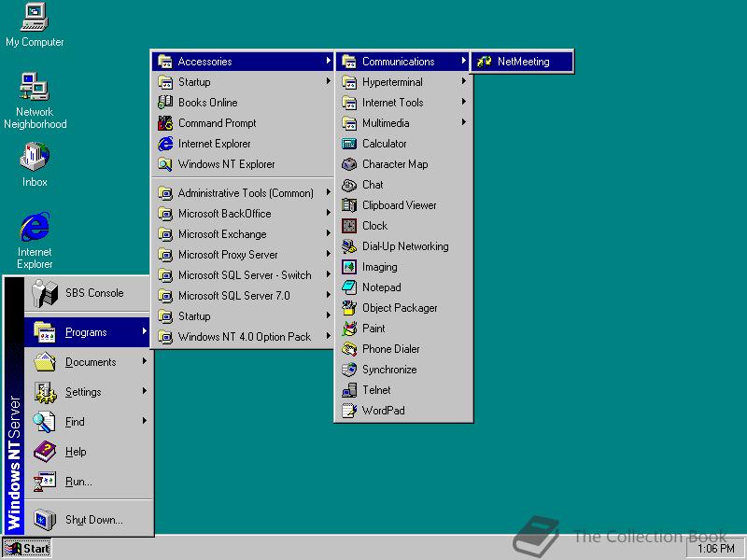Click the Paint icon
Image resolution: width=747 pixels, height=560 pixels.
349,329
